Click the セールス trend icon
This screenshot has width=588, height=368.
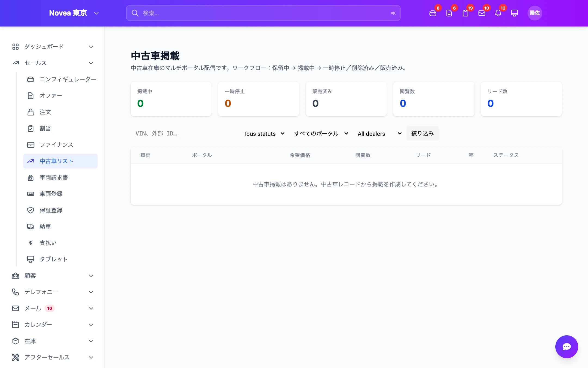click(16, 63)
